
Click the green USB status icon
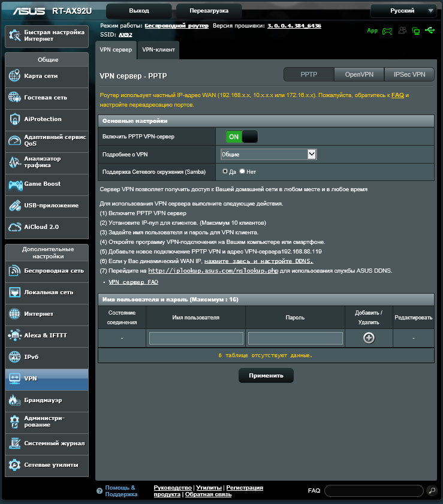coord(430,30)
